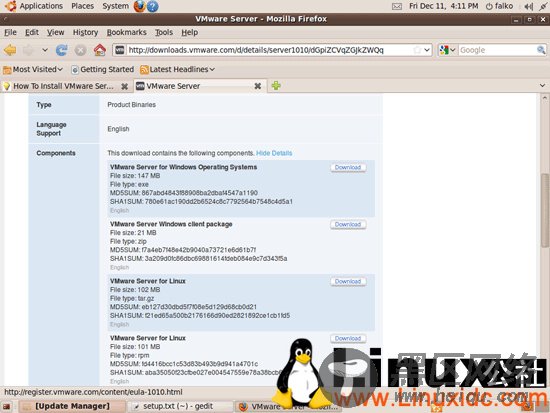Viewport: 550px width, 413px height.
Task: Click the volume speaker icon
Action: 528,6
